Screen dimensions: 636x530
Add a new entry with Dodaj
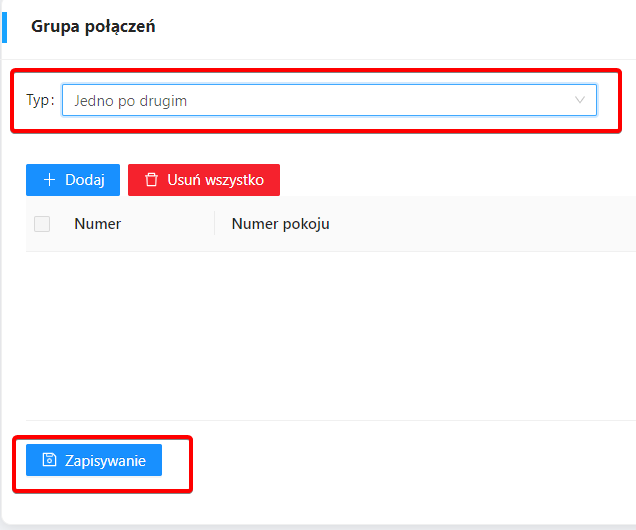point(73,180)
